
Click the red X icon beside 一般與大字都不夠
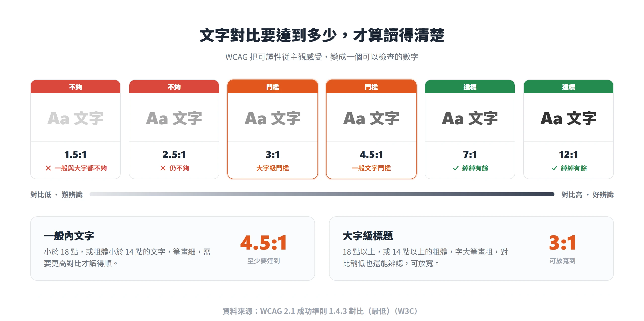tap(48, 168)
